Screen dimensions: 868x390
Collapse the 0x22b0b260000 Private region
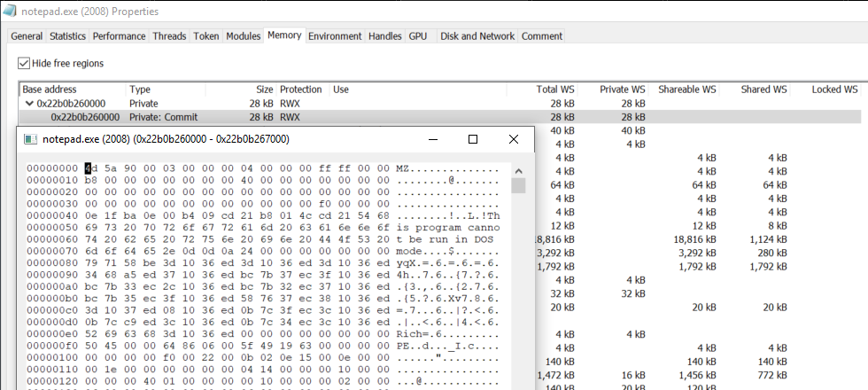point(29,104)
